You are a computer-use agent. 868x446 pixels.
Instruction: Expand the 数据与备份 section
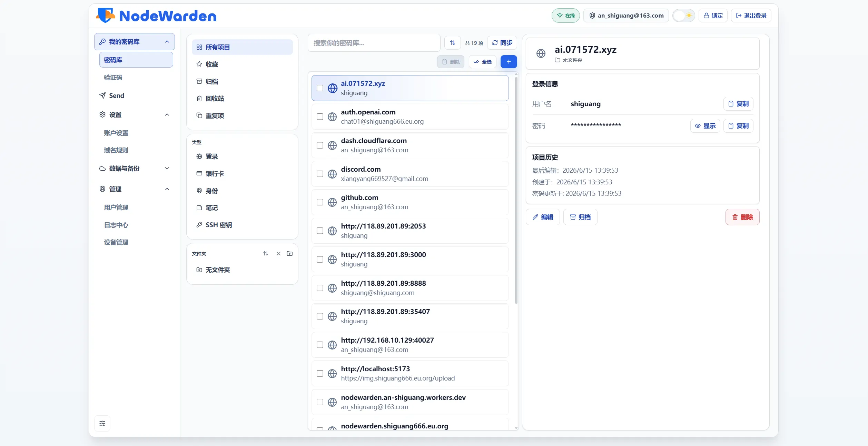coord(134,169)
